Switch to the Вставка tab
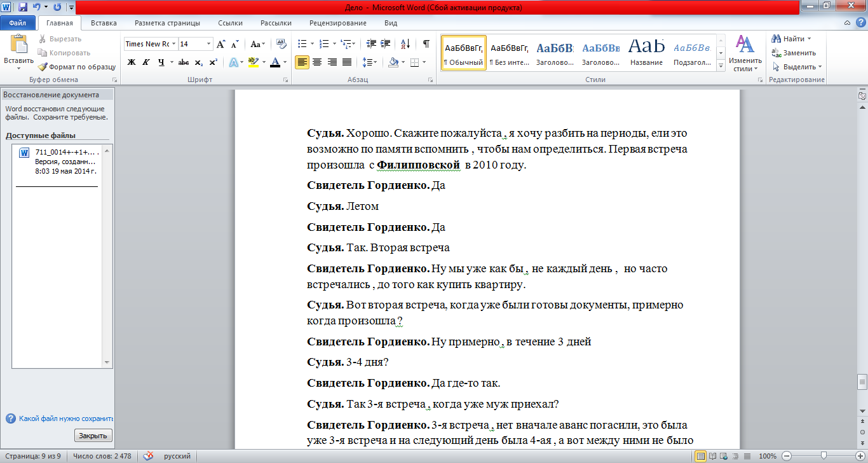 pos(104,23)
